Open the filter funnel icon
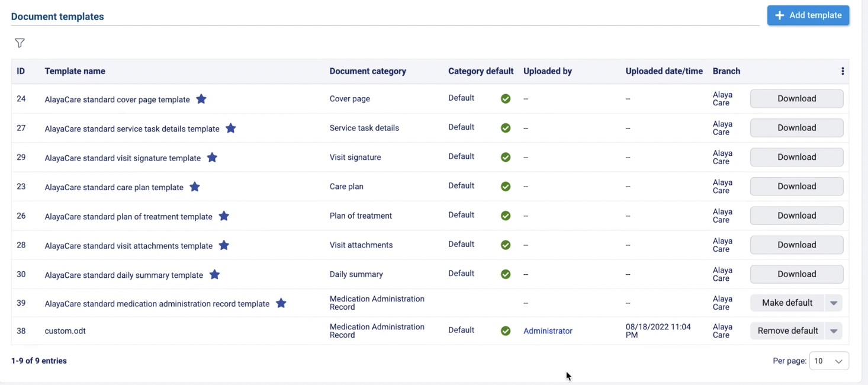This screenshot has height=385, width=868. (x=20, y=43)
